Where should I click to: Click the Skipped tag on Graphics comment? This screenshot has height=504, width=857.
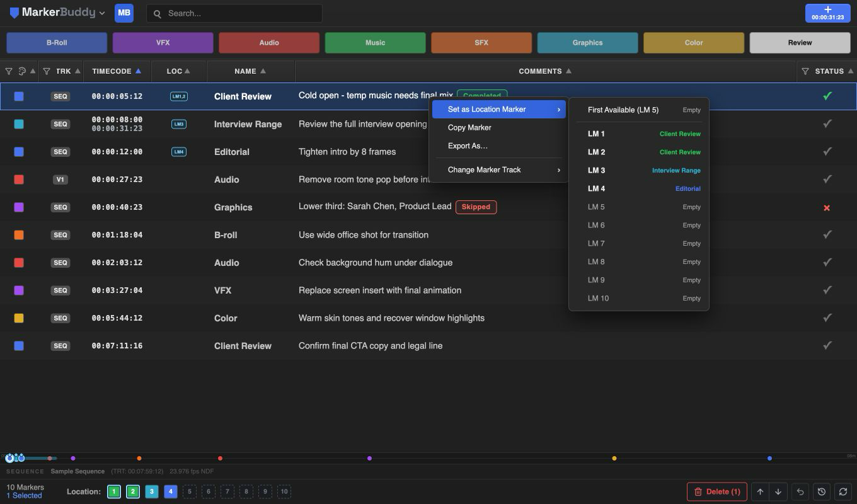coord(476,207)
